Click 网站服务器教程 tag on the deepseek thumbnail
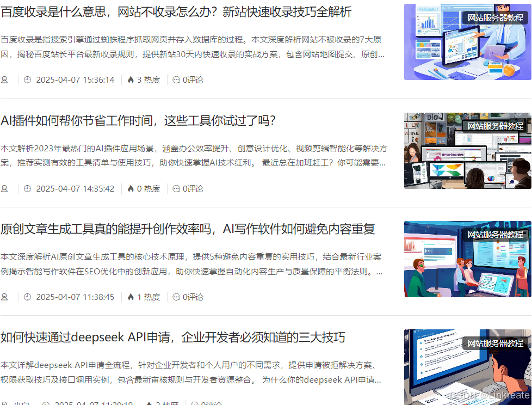Image resolution: width=532 pixels, height=405 pixels. point(496,343)
